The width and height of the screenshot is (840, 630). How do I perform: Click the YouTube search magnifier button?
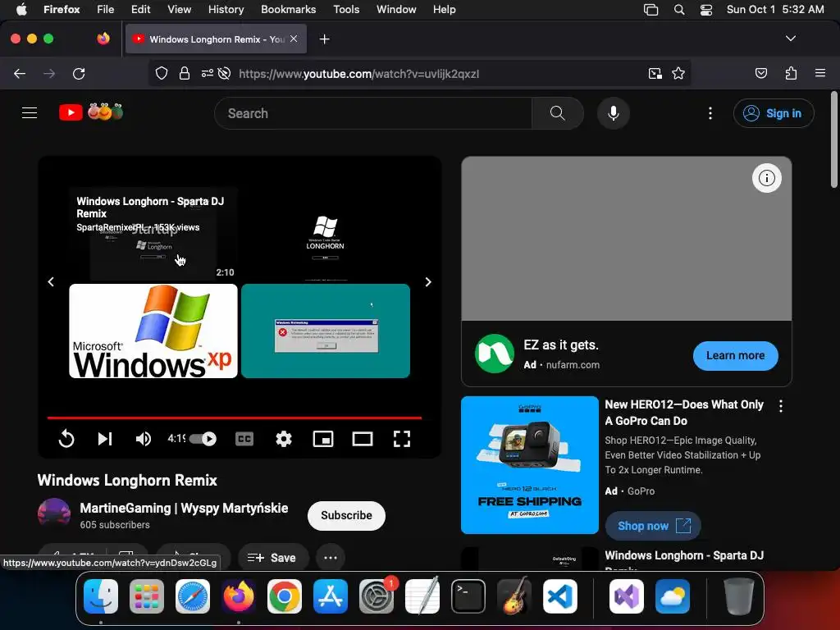pyautogui.click(x=557, y=113)
